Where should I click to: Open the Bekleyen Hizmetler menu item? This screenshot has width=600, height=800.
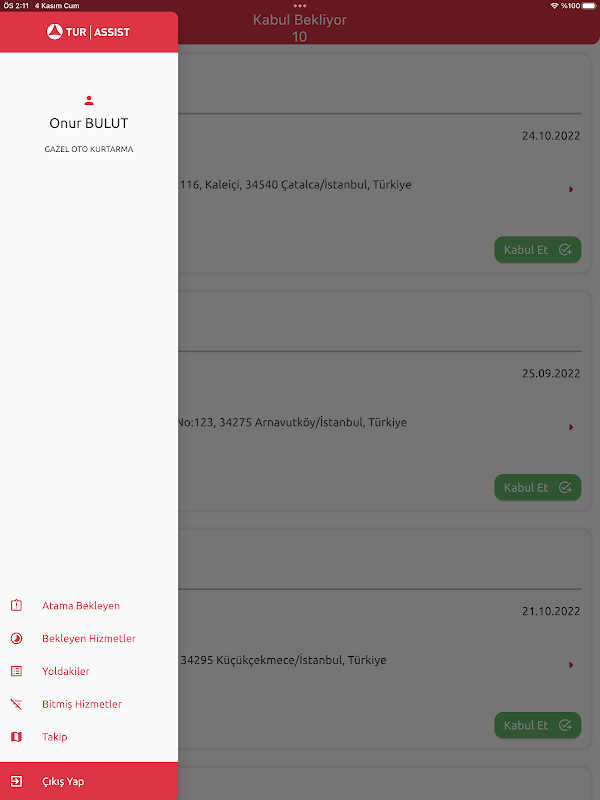89,639
